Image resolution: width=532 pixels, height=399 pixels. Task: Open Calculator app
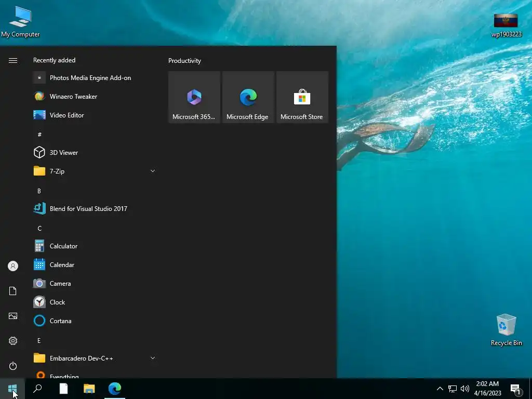click(95, 246)
